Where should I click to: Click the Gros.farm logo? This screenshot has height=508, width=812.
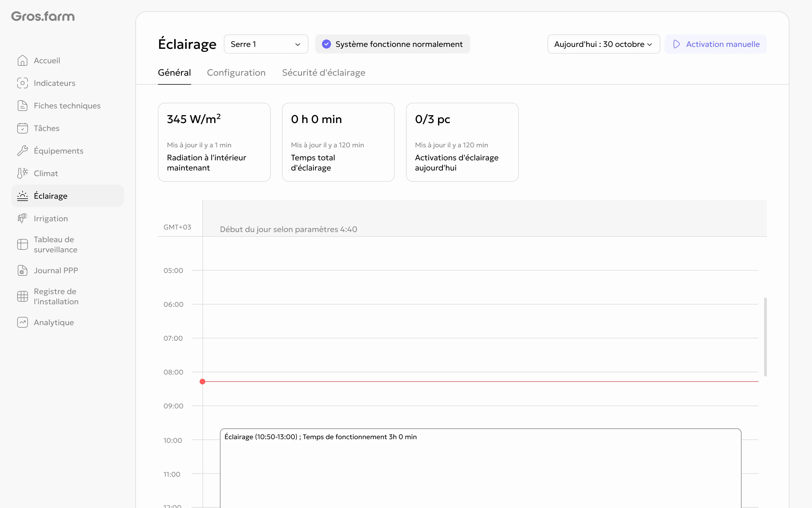pyautogui.click(x=43, y=16)
